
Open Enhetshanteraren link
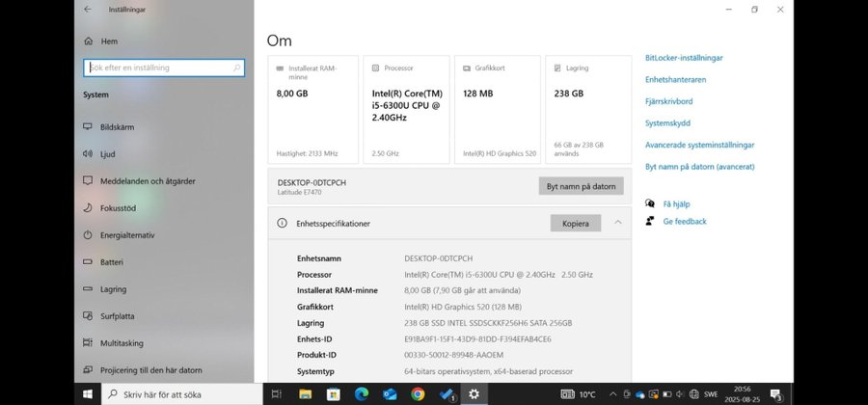tap(675, 79)
